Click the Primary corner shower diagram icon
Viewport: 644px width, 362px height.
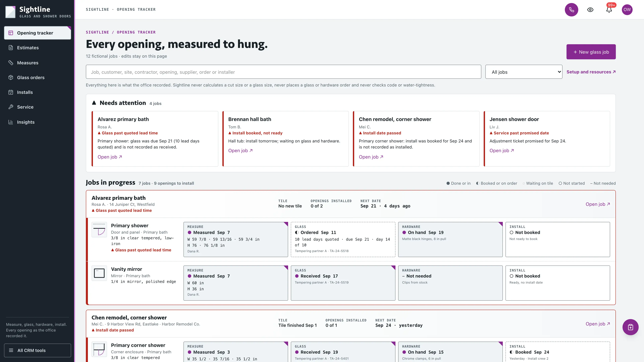(99, 349)
